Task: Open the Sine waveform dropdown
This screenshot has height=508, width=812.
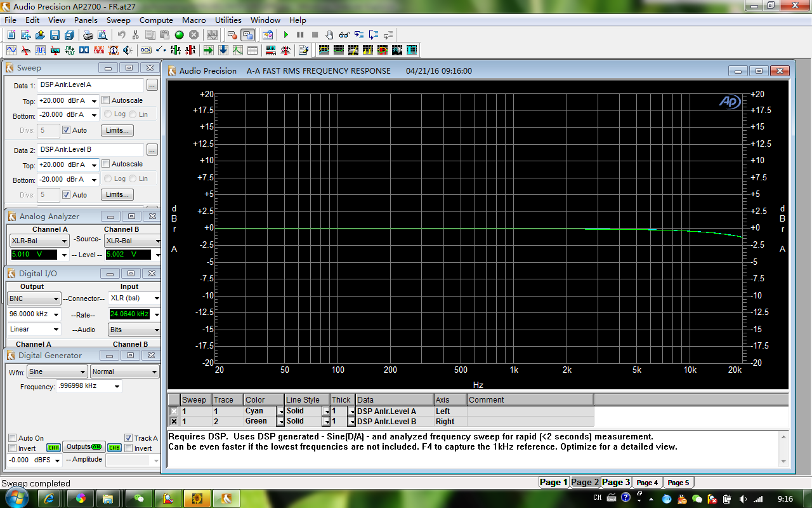Action: pyautogui.click(x=82, y=372)
